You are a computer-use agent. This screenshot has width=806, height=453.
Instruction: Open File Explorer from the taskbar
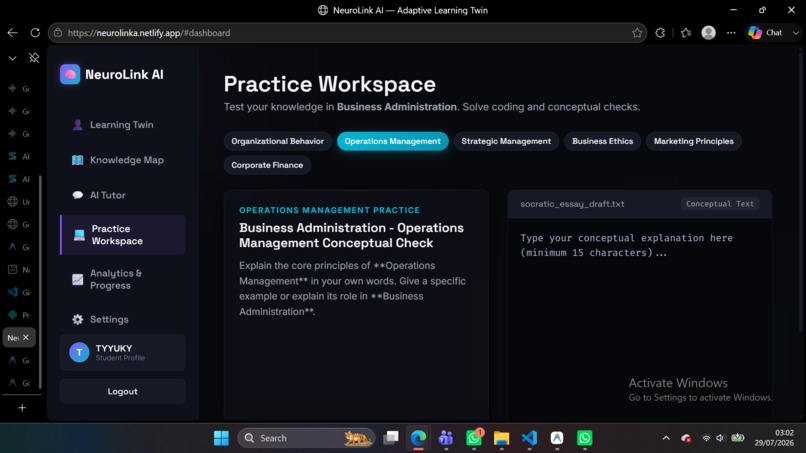point(501,438)
